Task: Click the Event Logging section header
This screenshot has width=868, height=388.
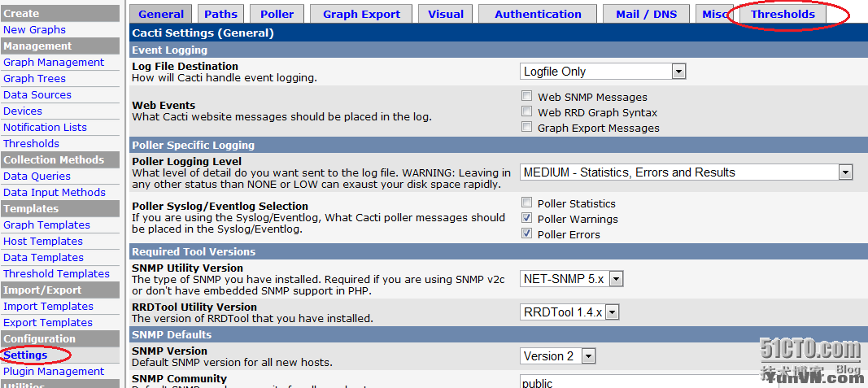Action: [169, 50]
